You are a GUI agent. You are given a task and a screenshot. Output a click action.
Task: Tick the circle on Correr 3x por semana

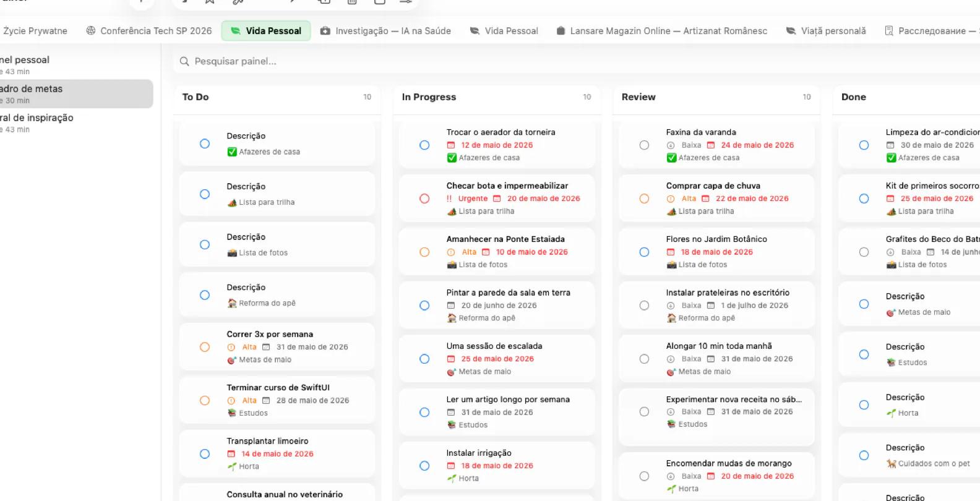click(x=205, y=347)
